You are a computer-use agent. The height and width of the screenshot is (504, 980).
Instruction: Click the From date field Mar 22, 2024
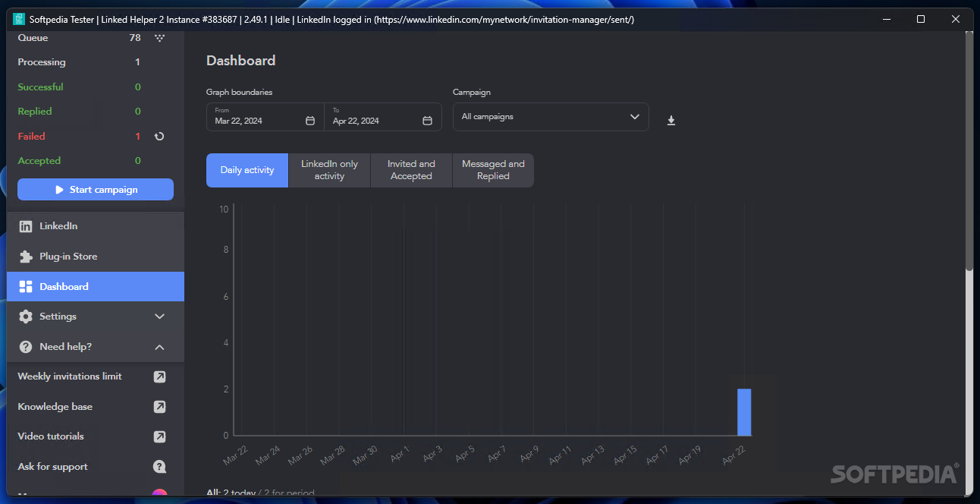click(265, 117)
